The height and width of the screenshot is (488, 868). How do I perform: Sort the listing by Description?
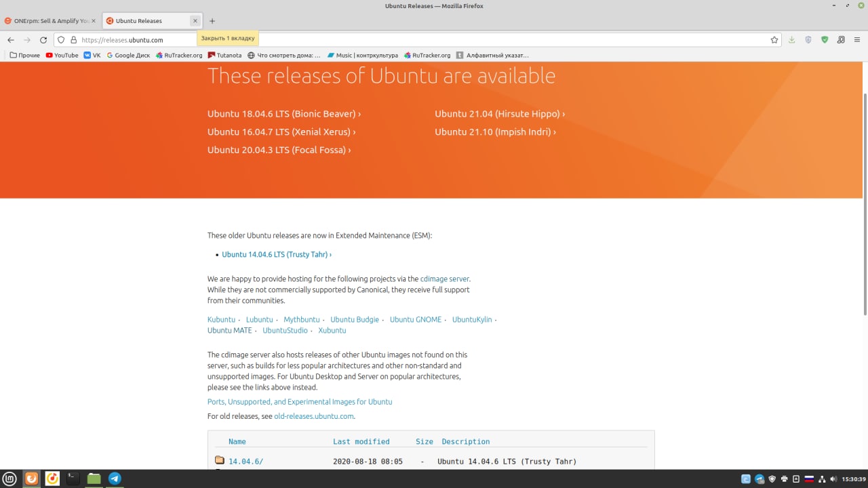466,442
